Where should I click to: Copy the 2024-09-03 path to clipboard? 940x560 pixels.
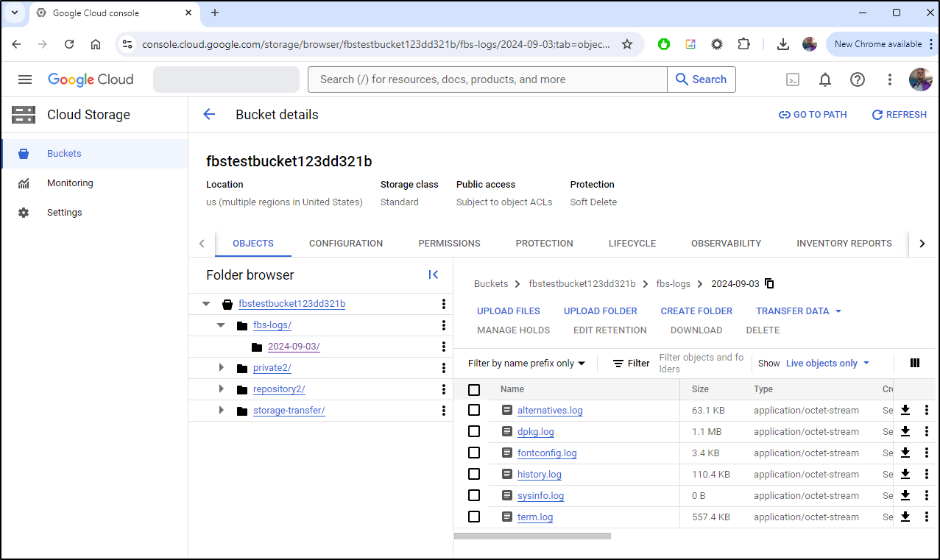click(x=770, y=283)
